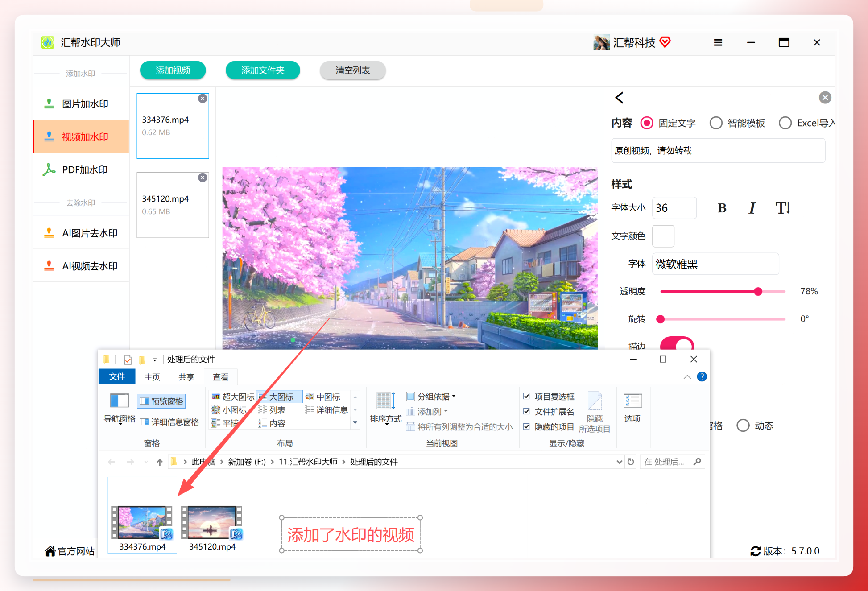Toggle italic watermark text
Image resolution: width=868 pixels, height=591 pixels.
[752, 208]
